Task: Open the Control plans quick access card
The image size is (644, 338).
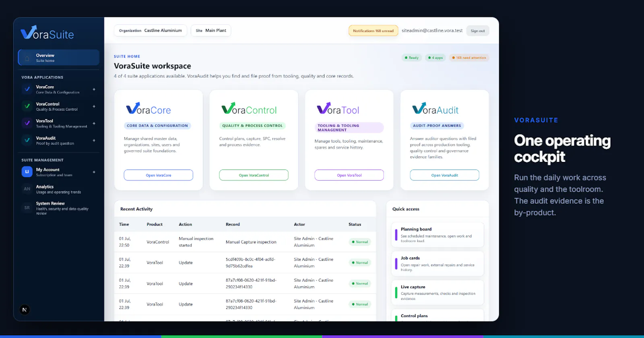Action: [438, 315]
